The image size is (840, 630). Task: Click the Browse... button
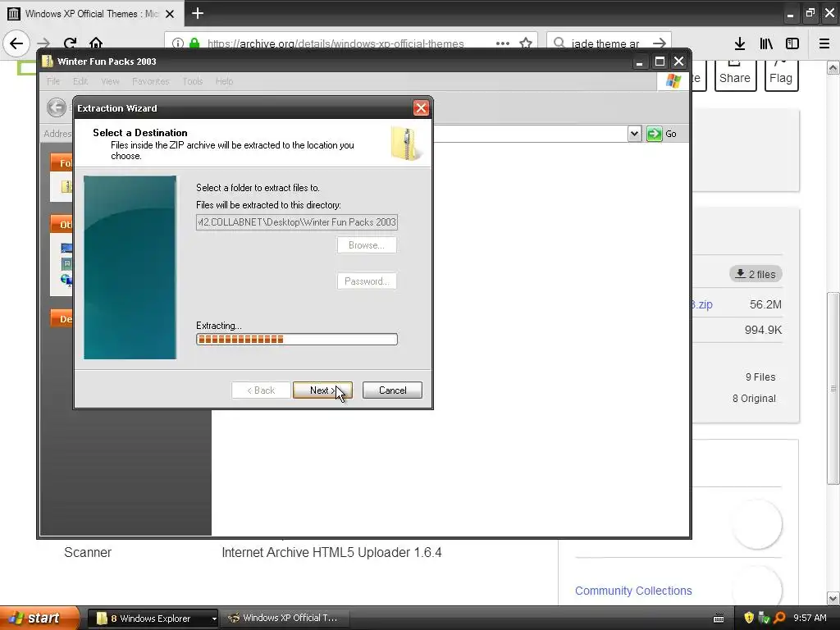[367, 244]
